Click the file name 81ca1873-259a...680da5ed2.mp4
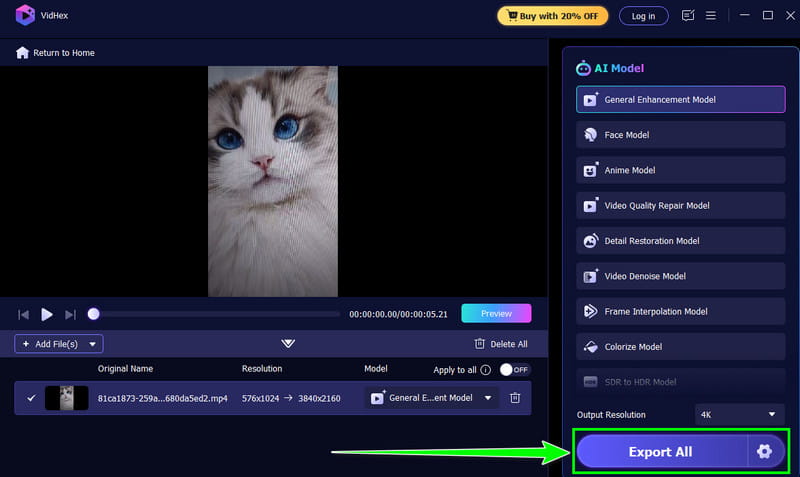Screen dimensions: 800x477 (x=163, y=398)
